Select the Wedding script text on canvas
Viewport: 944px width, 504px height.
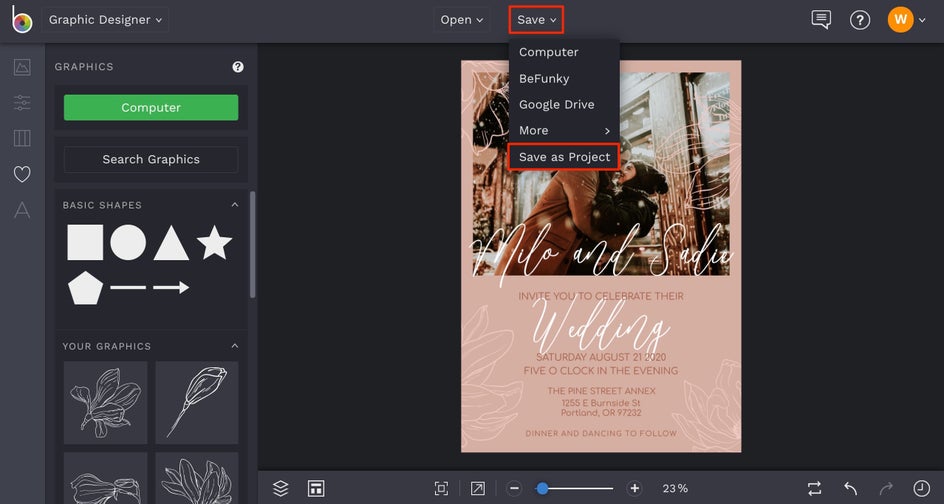pyautogui.click(x=601, y=328)
